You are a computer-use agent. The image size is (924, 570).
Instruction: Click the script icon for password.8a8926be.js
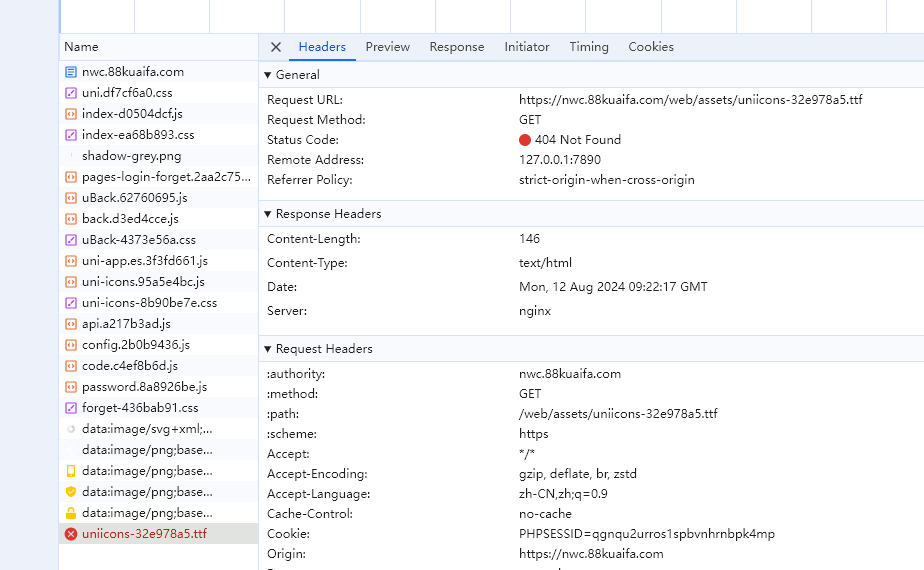71,387
